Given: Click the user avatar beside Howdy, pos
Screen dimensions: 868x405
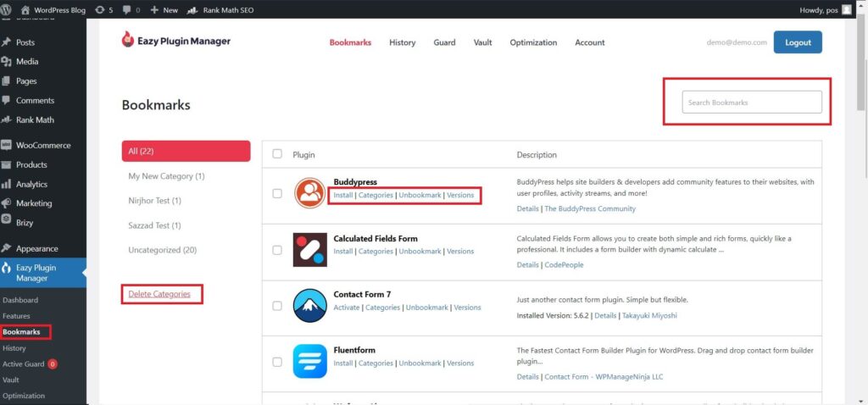Looking at the screenshot, I should (x=847, y=10).
